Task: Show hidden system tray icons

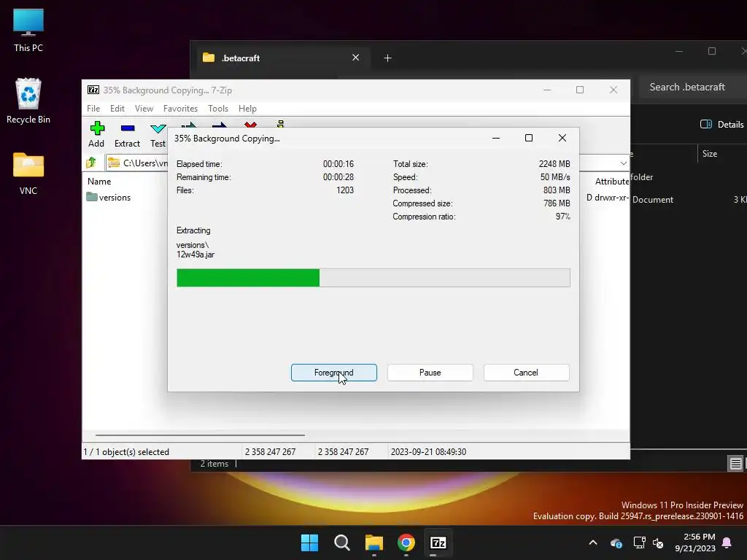Action: tap(593, 542)
